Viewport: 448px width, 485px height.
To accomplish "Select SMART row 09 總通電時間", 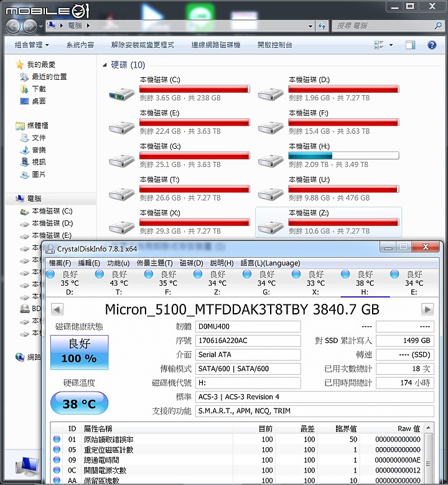I will [x=237, y=460].
